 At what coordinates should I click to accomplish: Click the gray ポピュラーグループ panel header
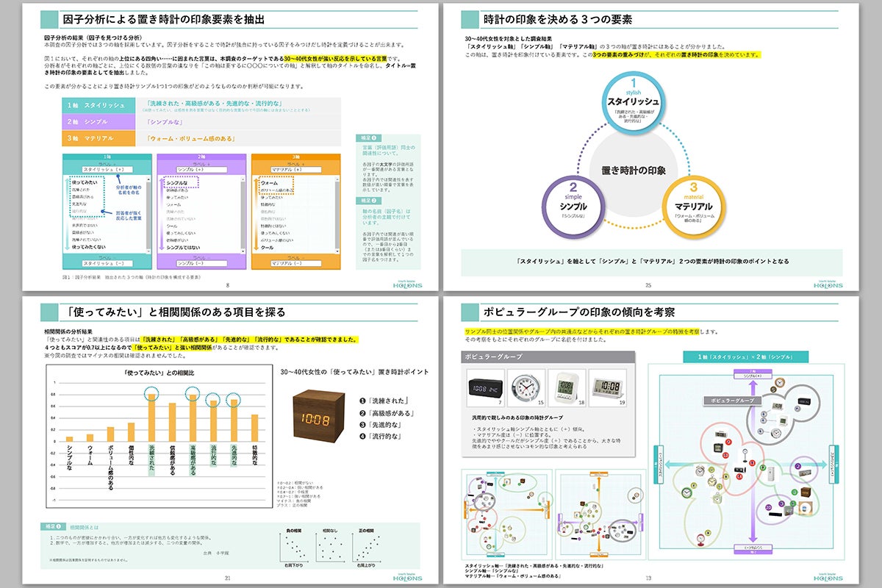pyautogui.click(x=548, y=356)
